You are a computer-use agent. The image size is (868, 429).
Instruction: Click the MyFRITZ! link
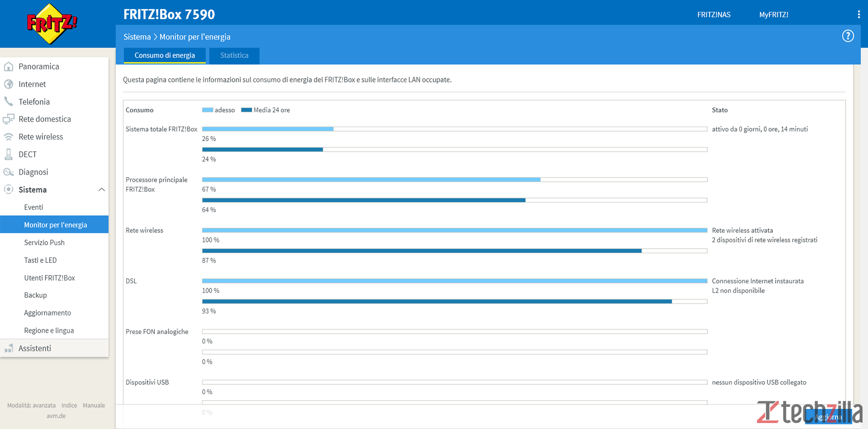pos(773,15)
